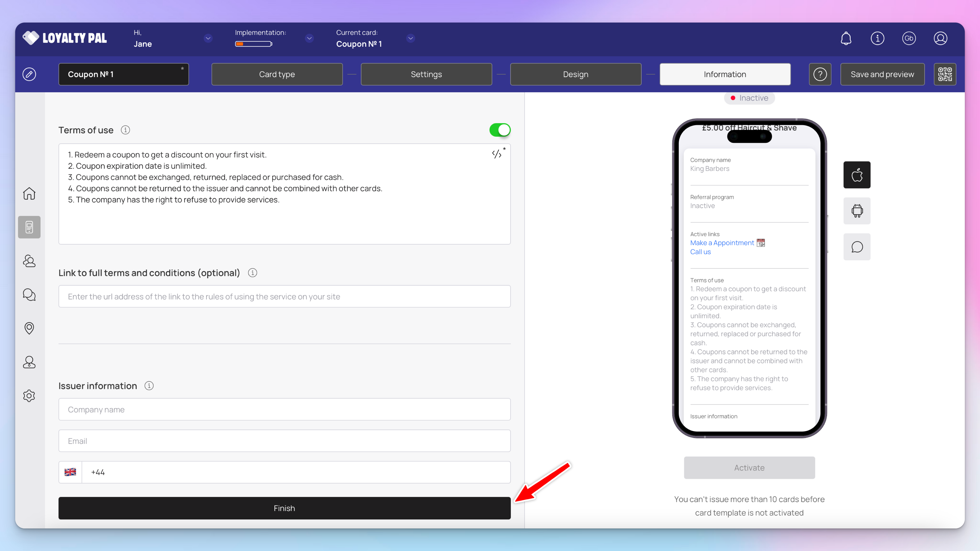Click the Finish button

pyautogui.click(x=284, y=508)
